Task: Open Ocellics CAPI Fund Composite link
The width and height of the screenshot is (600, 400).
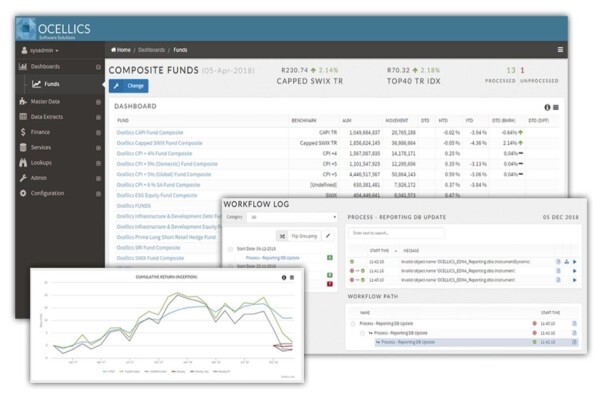Action: [150, 132]
